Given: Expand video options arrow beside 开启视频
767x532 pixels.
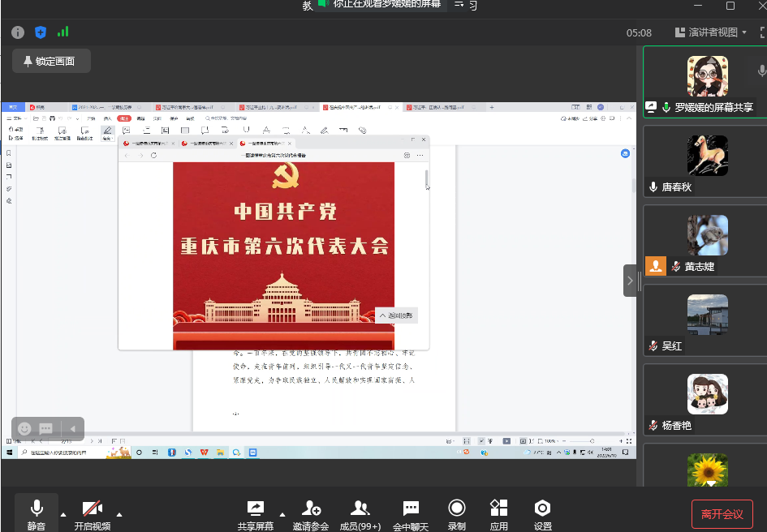Looking at the screenshot, I should coord(120,513).
